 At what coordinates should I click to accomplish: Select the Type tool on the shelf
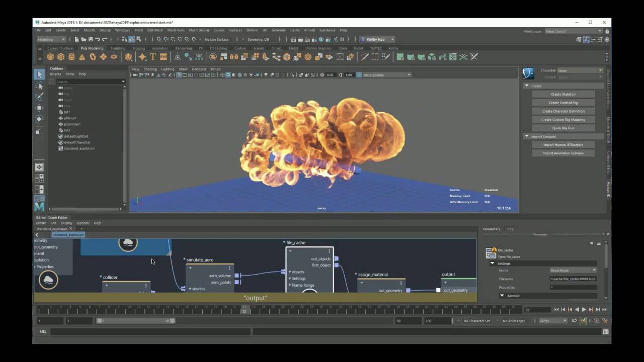click(152, 57)
